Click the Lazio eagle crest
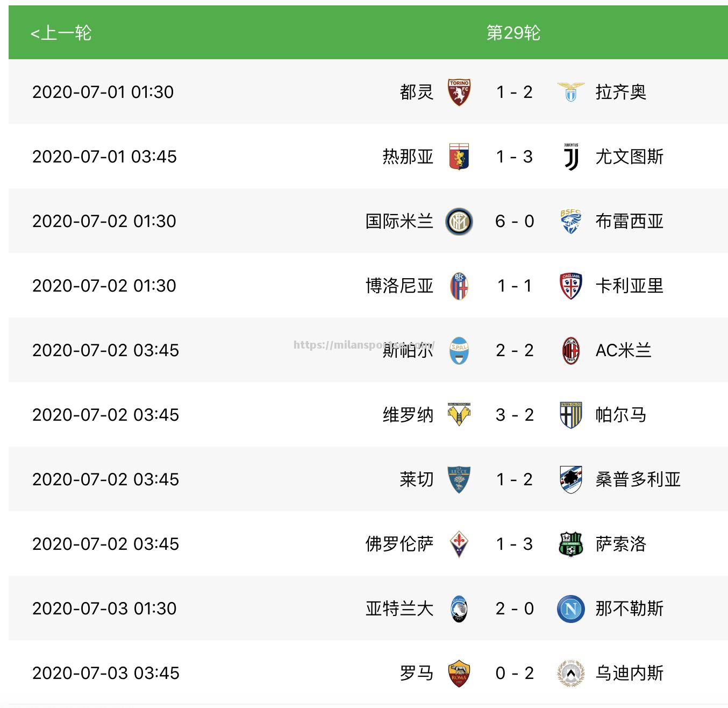This screenshot has height=708, width=728. (570, 92)
